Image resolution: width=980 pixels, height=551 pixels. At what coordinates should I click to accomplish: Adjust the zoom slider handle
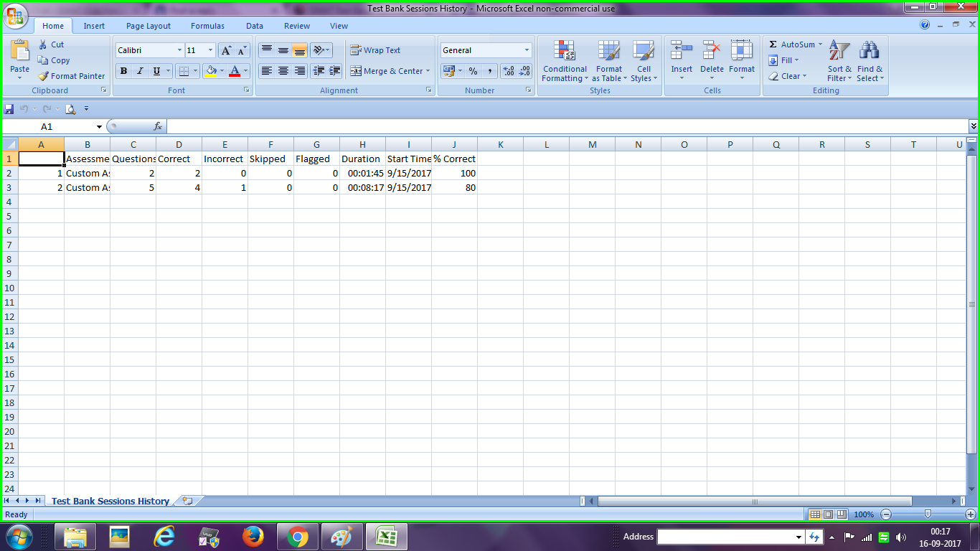pos(928,514)
